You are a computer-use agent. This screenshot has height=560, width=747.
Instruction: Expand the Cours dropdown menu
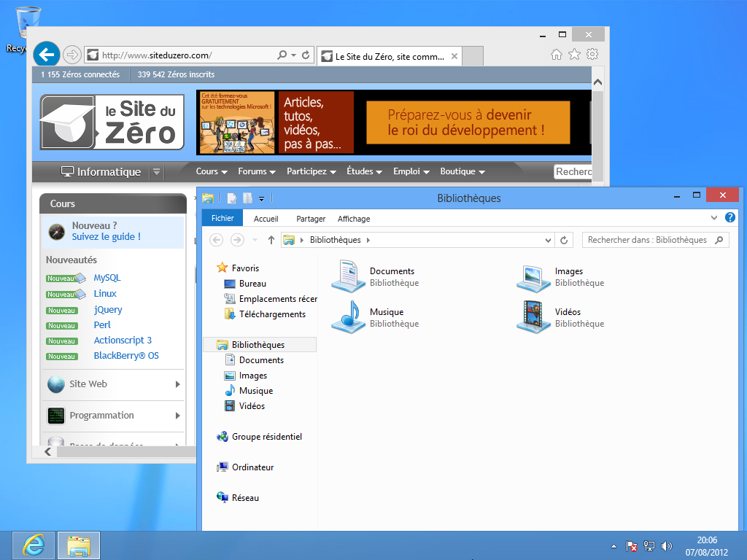click(x=212, y=172)
